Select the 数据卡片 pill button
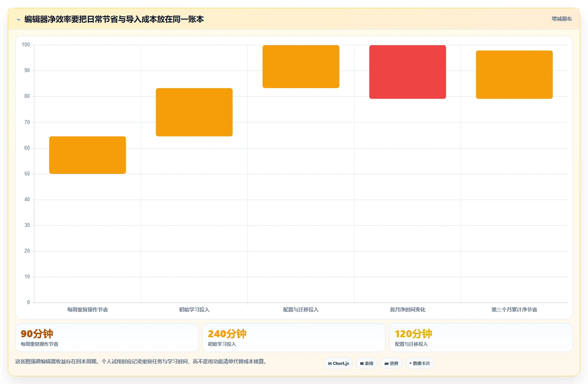The image size is (588, 384). pos(419,363)
